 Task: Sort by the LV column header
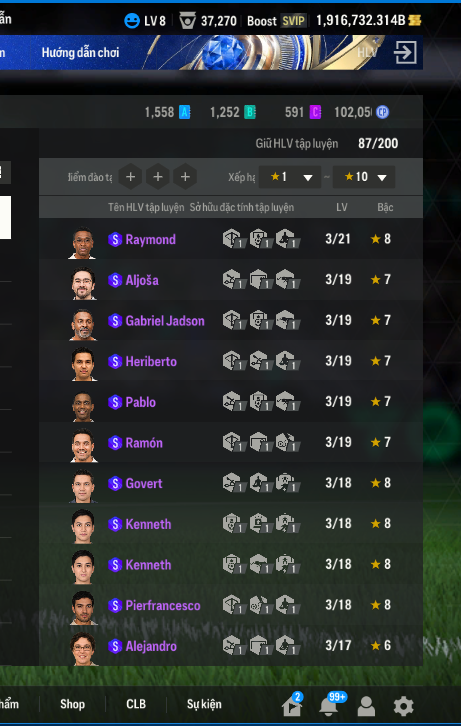point(342,207)
